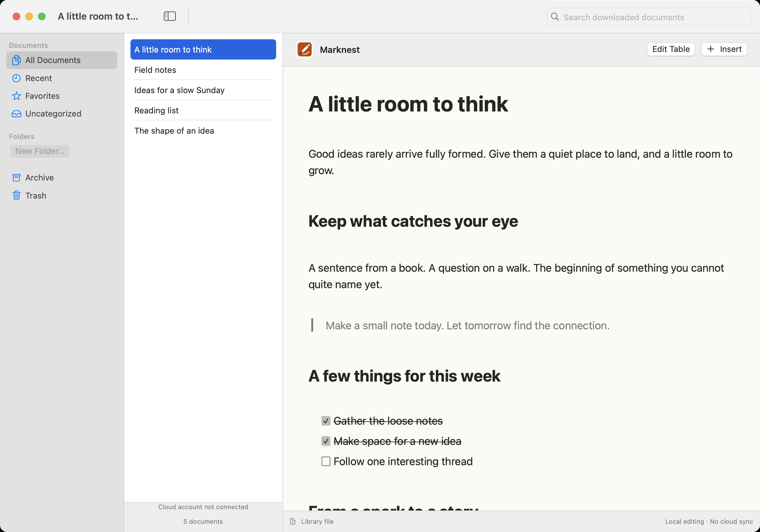Open the Uncategorized label in sidebar
Screen dimensions: 760x532
53,114
